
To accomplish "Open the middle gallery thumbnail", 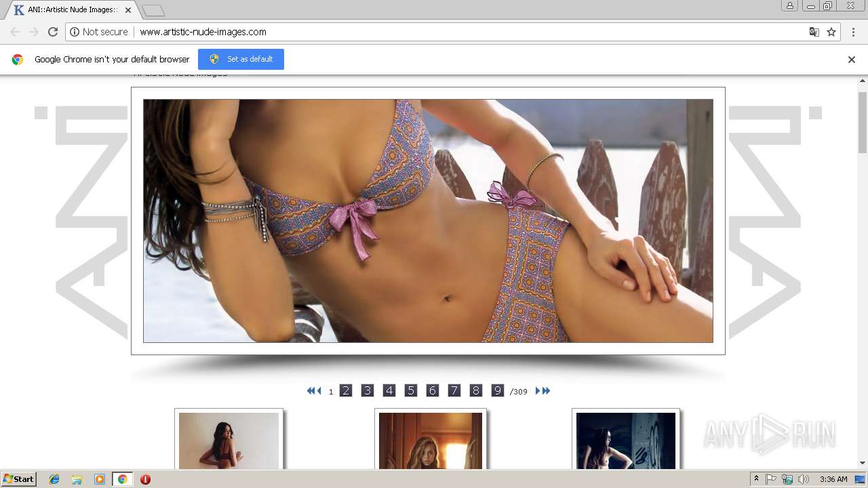I will coord(431,441).
